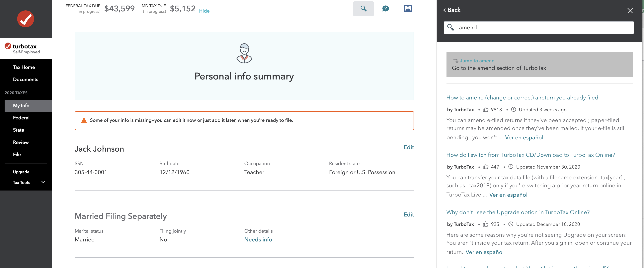Select the State sidebar item
The image size is (644, 268).
(19, 130)
